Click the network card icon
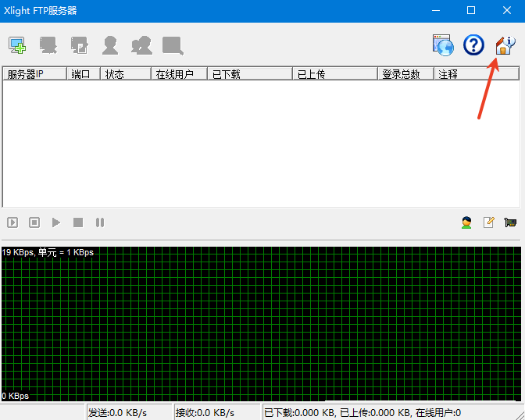Screen dimensions: 525x420 (510, 222)
